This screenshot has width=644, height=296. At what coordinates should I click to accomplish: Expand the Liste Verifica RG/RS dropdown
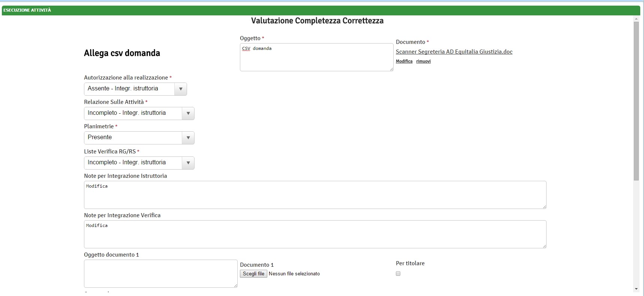click(139, 163)
